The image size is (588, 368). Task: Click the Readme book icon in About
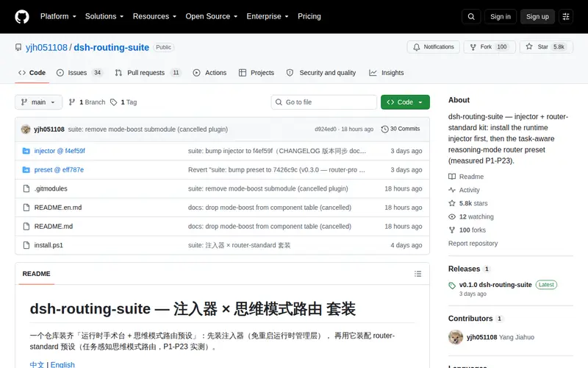coord(452,177)
